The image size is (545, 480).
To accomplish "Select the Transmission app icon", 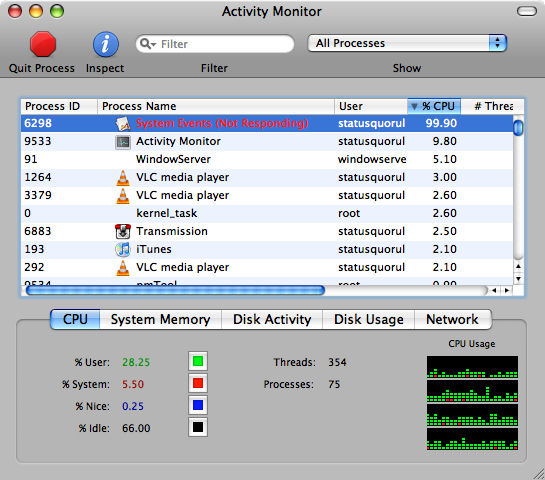I will coord(123,231).
